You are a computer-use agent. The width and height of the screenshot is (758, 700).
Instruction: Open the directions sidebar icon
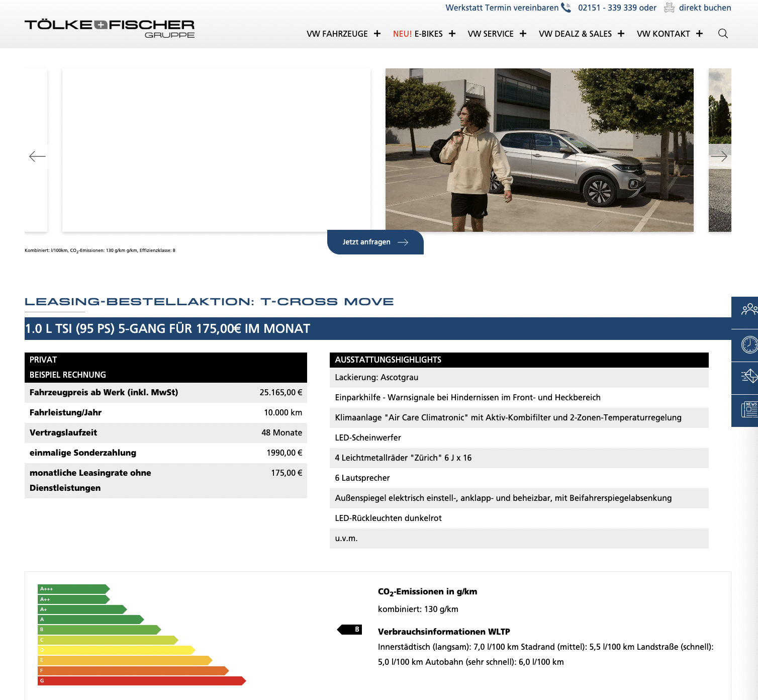749,376
